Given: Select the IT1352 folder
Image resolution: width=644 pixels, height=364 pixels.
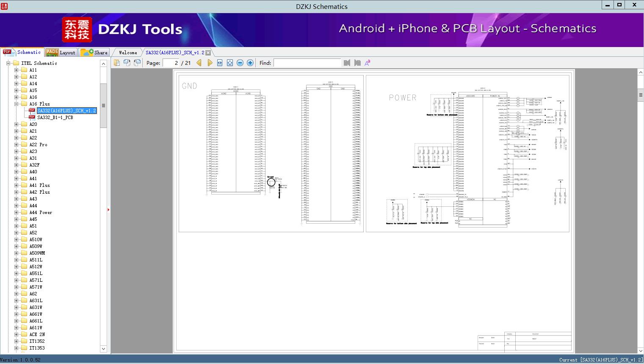Looking at the screenshot, I should pyautogui.click(x=37, y=341).
